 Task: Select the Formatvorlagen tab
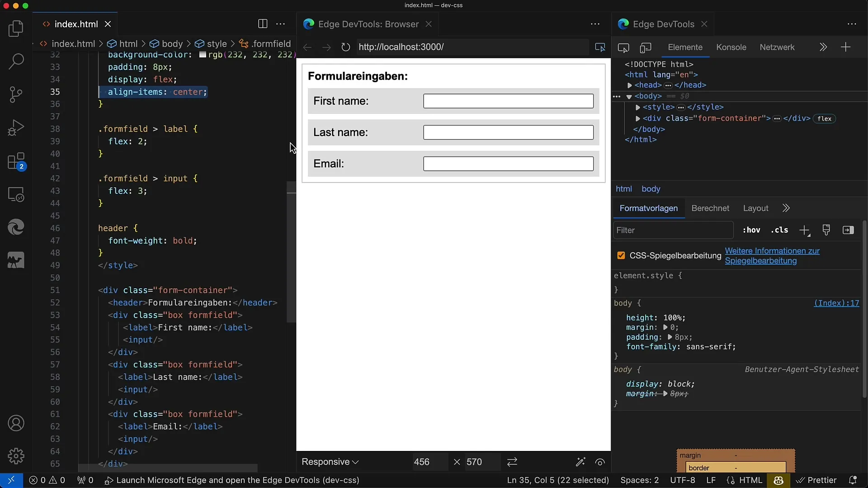coord(648,208)
